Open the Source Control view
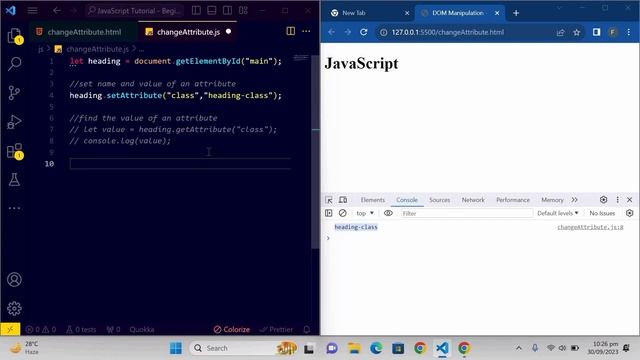 14,93
